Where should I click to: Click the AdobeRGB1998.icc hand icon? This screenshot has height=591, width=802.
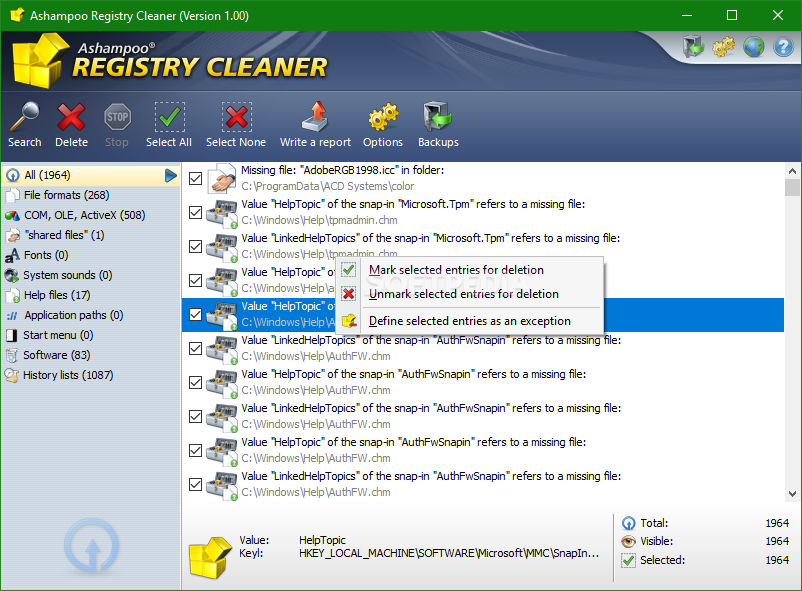point(222,179)
